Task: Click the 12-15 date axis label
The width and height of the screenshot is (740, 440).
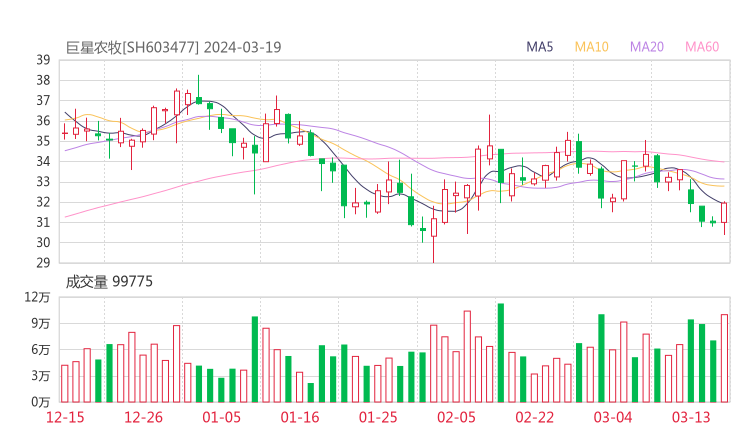Action: point(65,417)
